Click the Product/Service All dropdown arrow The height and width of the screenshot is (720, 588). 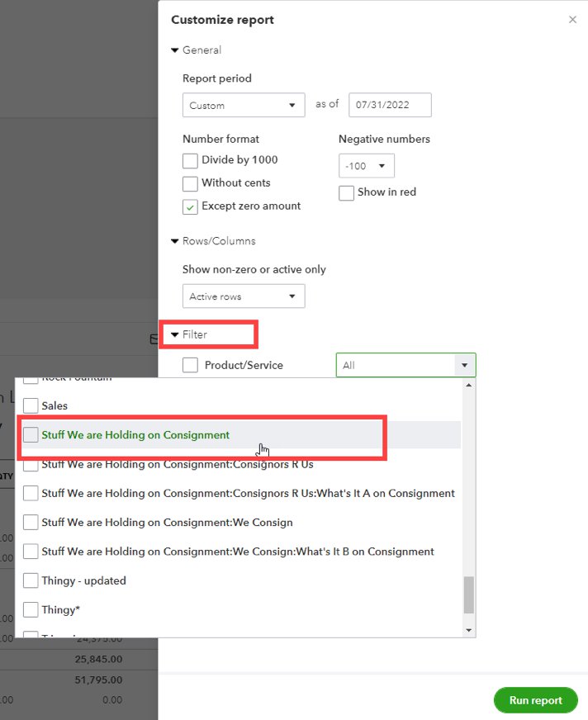464,365
